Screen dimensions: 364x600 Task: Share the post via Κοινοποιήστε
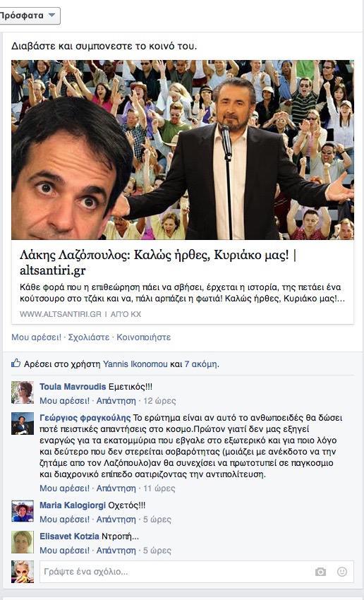pyautogui.click(x=144, y=337)
